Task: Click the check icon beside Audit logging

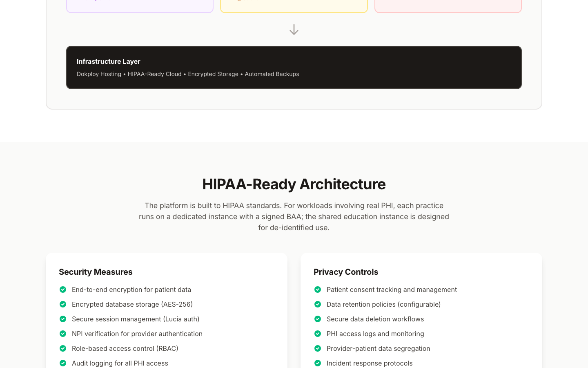Action: [63, 363]
